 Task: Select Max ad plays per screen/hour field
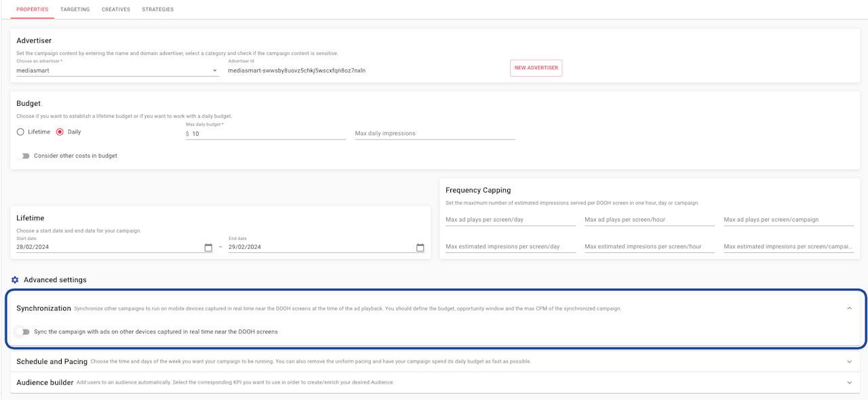click(x=649, y=220)
